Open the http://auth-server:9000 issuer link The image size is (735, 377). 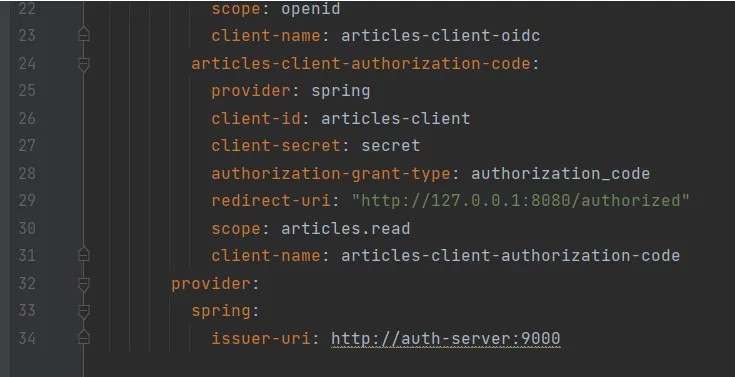coord(445,339)
